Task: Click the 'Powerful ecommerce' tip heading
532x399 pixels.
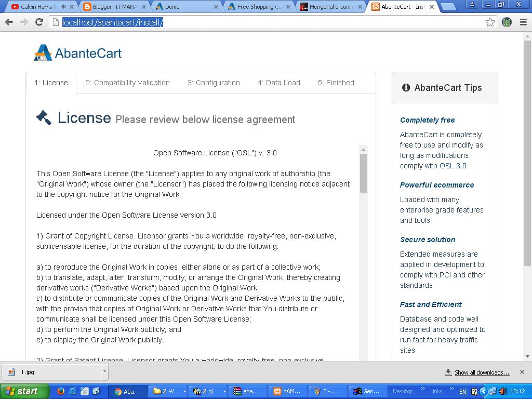Action: (436, 185)
